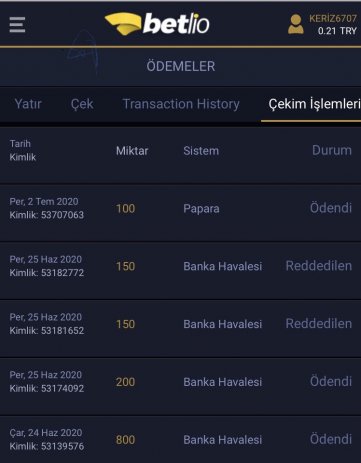Image resolution: width=361 pixels, height=463 pixels.
Task: Click the ÖDEMELER page heading
Action: click(181, 66)
